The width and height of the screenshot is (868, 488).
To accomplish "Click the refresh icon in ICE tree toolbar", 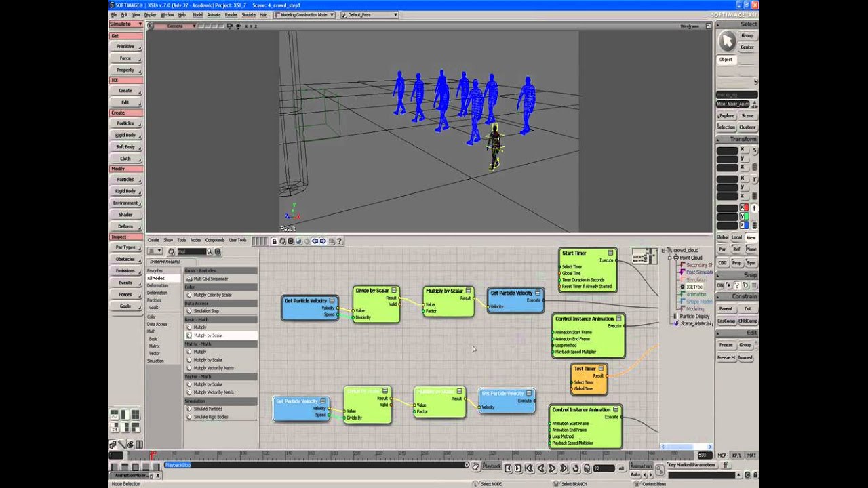I will (x=283, y=241).
